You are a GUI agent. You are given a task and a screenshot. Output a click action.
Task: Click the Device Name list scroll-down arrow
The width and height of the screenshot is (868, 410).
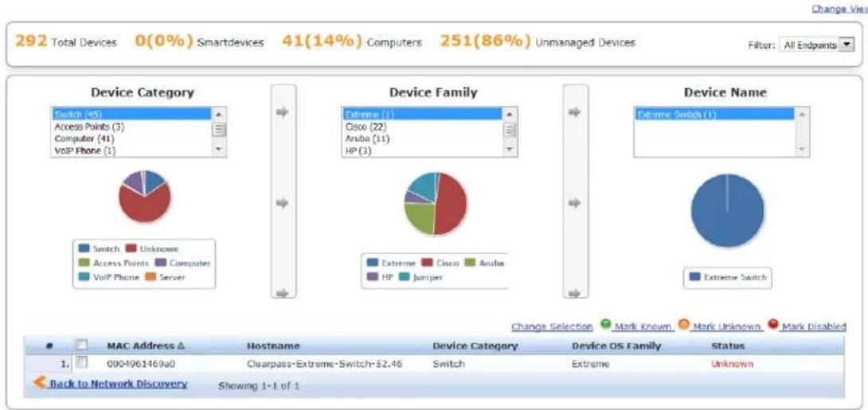pos(802,150)
